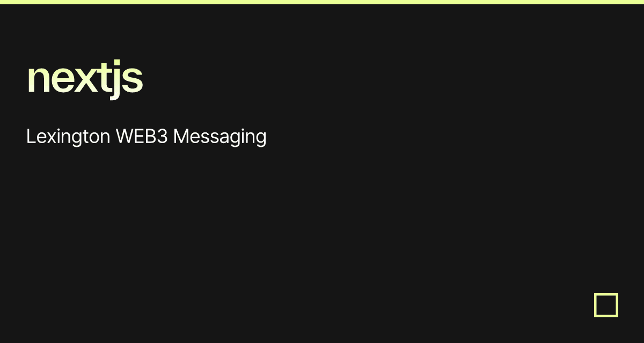
Task: Click the yellow square outline icon
Action: pos(606,305)
